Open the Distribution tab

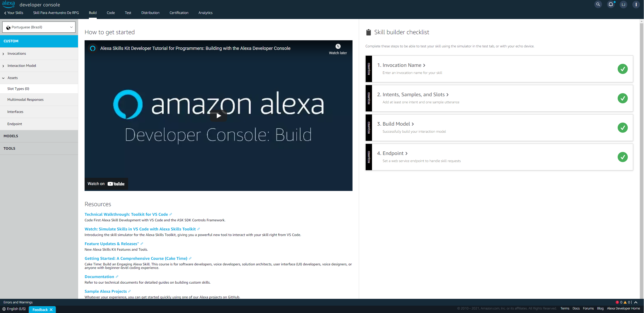150,13
